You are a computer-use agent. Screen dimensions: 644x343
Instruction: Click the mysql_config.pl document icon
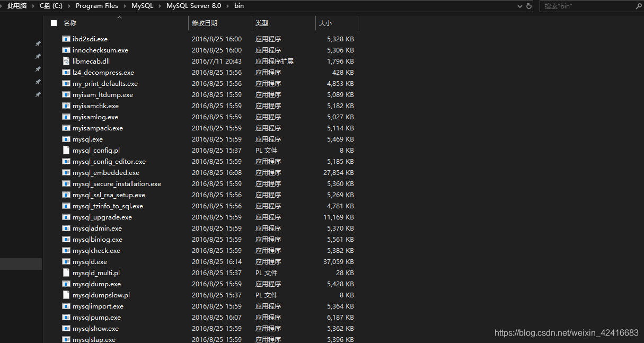pyautogui.click(x=66, y=150)
